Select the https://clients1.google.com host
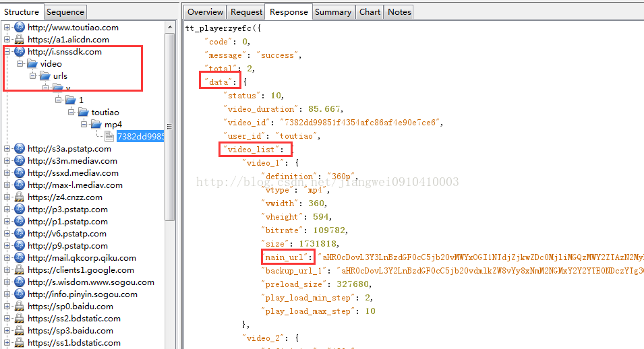Screen dimensions: 644x349 pos(81,269)
